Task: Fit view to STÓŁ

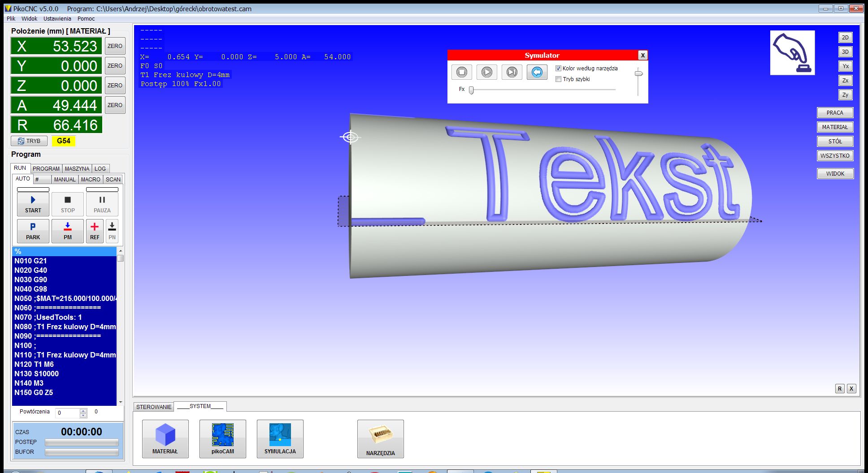Action: coord(835,142)
